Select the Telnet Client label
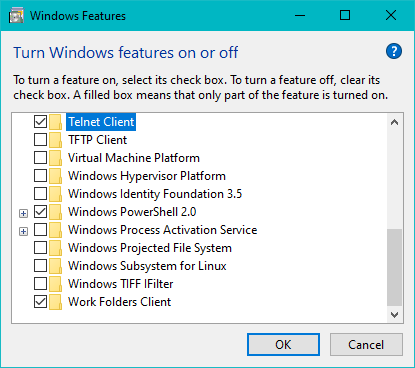 click(101, 122)
